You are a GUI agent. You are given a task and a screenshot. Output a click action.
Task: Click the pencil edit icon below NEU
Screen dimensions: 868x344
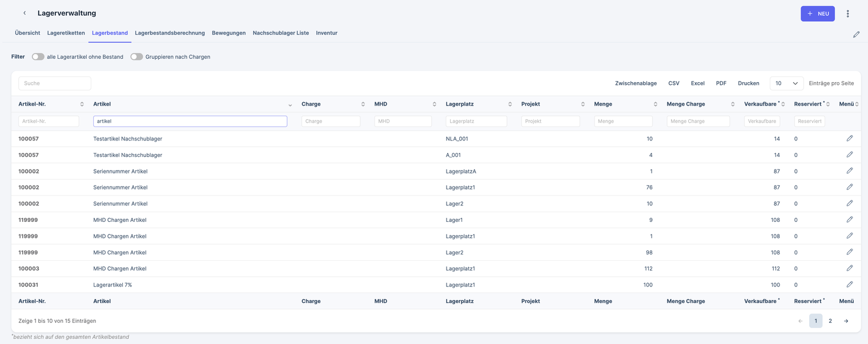tap(856, 34)
